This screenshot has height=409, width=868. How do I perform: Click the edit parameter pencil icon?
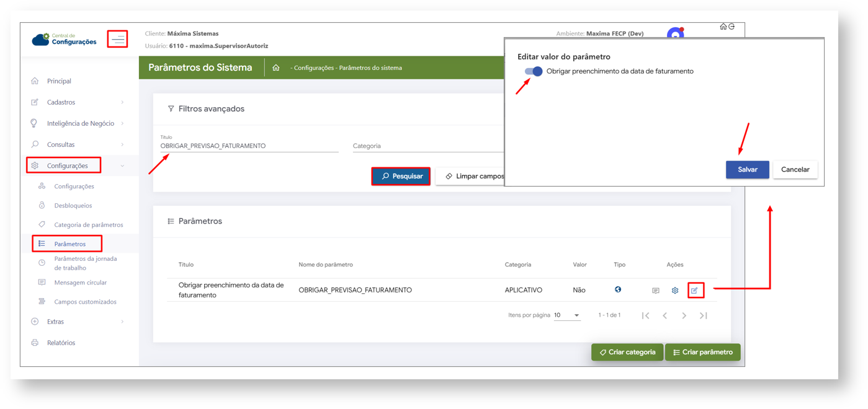[695, 290]
